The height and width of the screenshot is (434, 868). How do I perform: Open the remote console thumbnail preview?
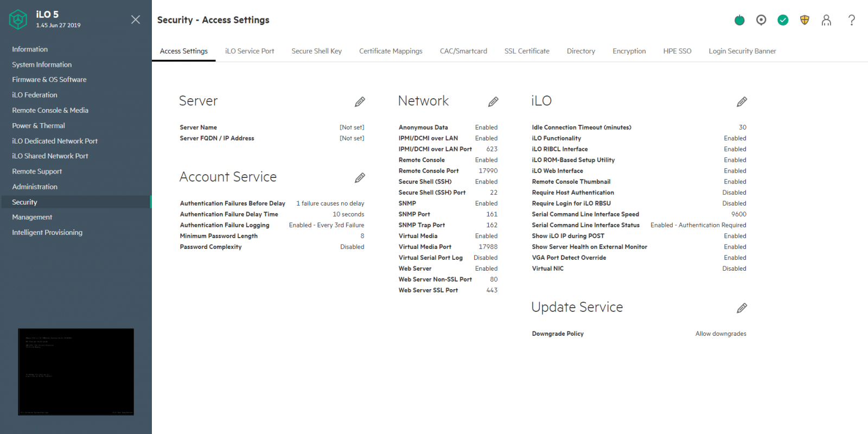(76, 372)
